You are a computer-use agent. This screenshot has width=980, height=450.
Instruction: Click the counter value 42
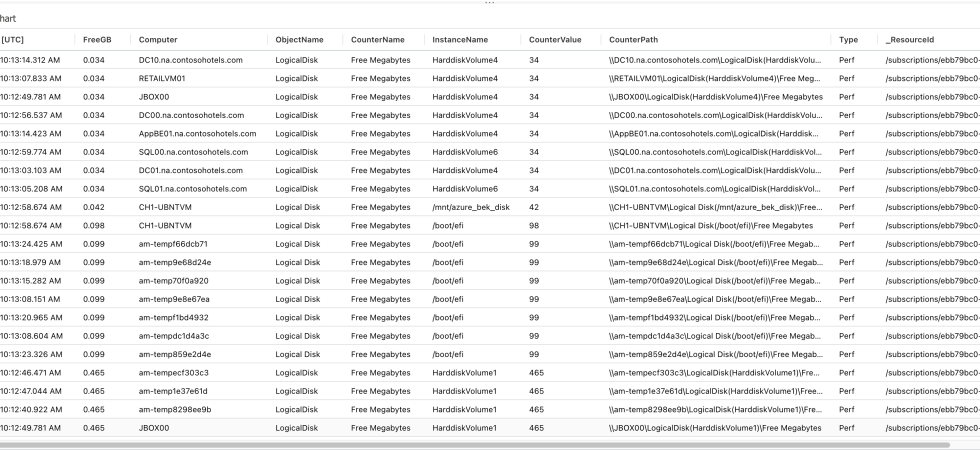click(534, 207)
